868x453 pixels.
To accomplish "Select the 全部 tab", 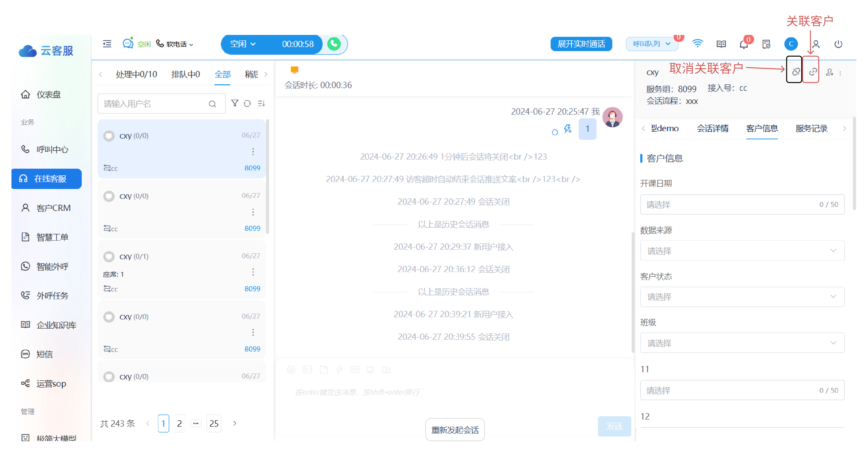I will (222, 74).
